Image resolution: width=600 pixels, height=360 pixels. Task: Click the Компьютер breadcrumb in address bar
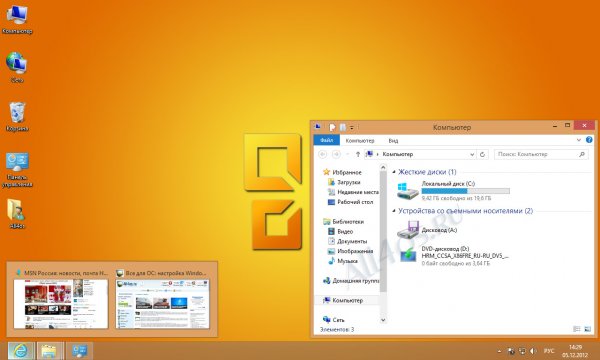coord(398,154)
